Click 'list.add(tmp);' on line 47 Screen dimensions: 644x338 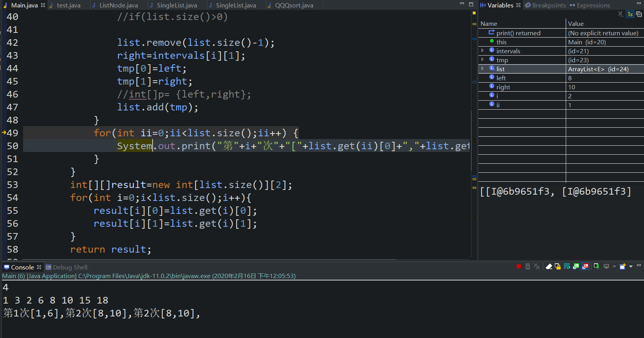tap(158, 107)
